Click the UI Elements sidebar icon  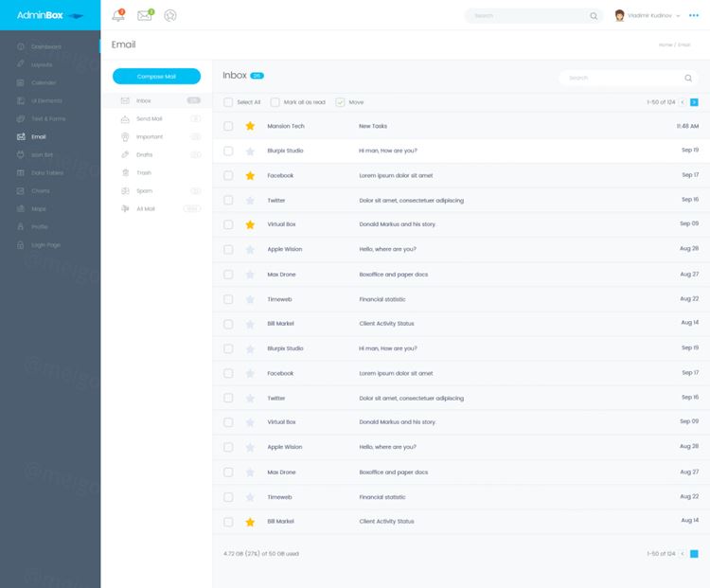coord(21,100)
